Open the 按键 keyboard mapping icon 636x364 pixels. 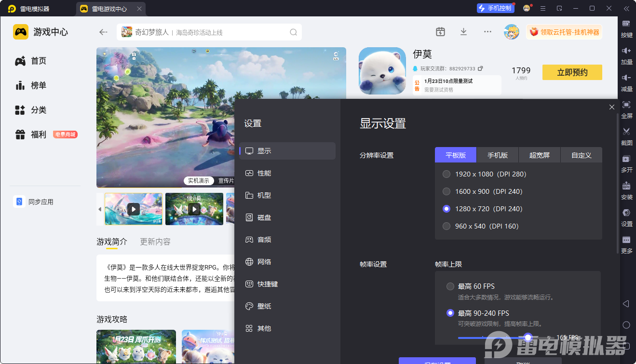click(x=626, y=24)
